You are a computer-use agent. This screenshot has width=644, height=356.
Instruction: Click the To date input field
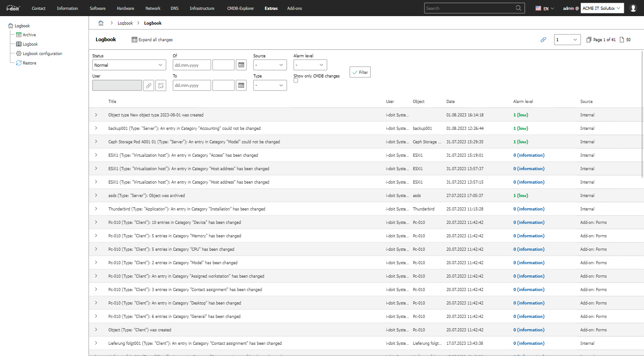point(192,85)
